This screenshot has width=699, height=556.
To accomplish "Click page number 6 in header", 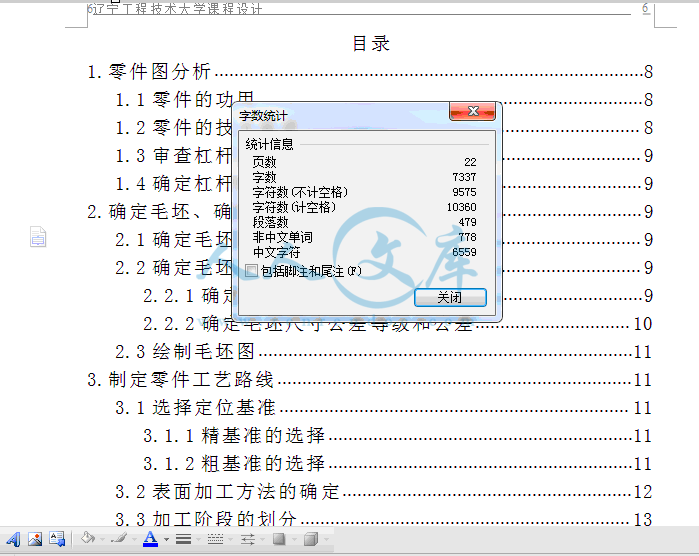I will coord(646,8).
